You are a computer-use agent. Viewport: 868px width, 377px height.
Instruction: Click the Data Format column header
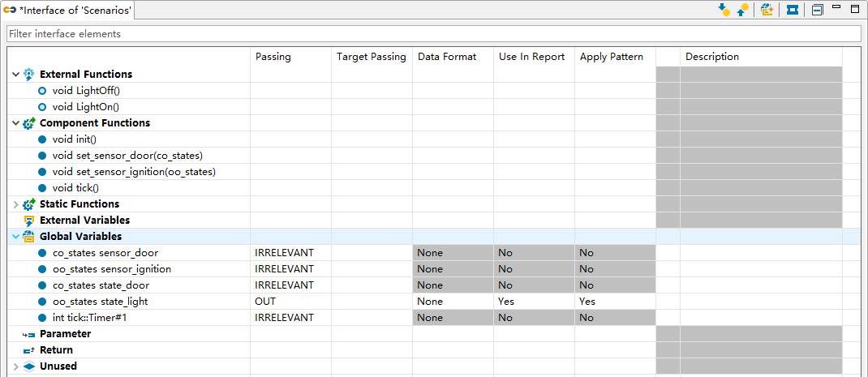pyautogui.click(x=453, y=57)
